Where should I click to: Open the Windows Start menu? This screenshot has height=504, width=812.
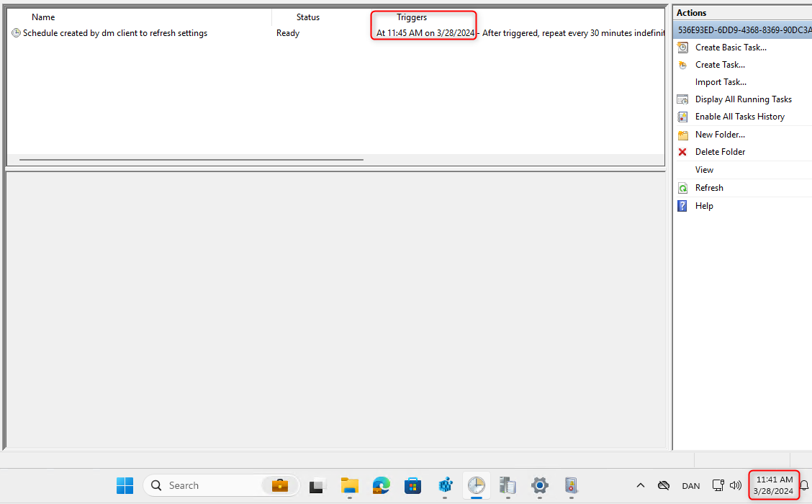pos(125,485)
